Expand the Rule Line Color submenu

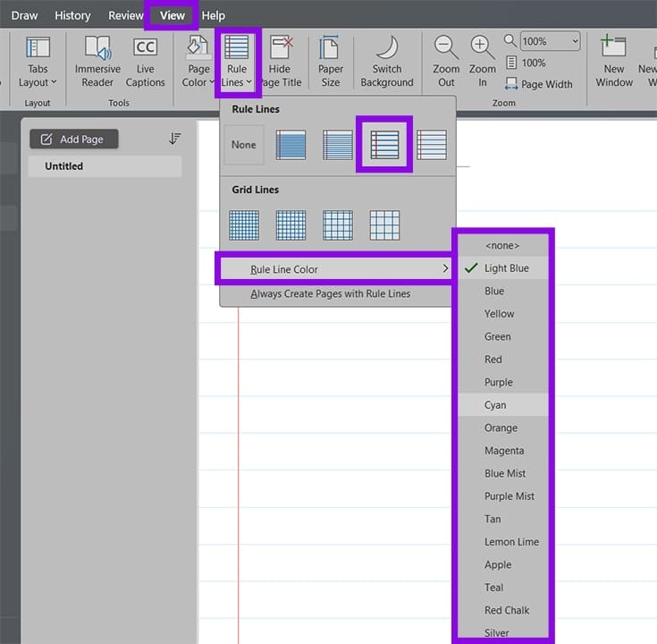click(336, 269)
